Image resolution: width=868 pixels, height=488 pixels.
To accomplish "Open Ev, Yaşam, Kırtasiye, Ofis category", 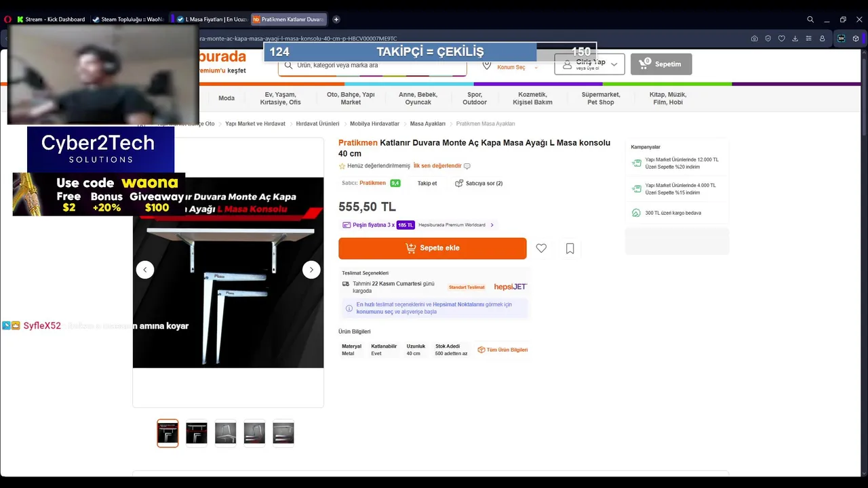I will 280,98.
